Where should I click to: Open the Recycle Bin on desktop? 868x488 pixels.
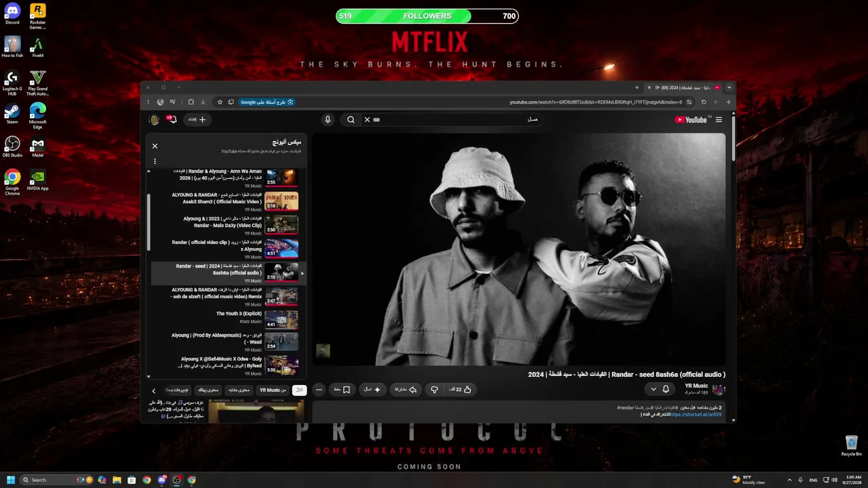[852, 445]
